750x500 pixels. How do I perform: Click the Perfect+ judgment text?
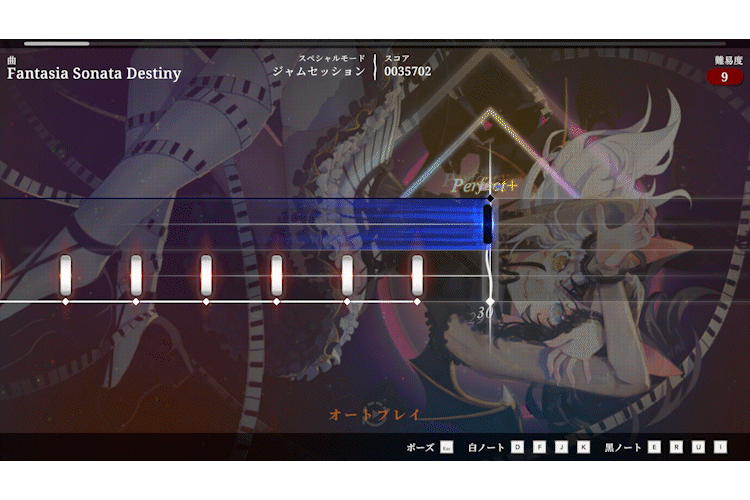(x=485, y=185)
